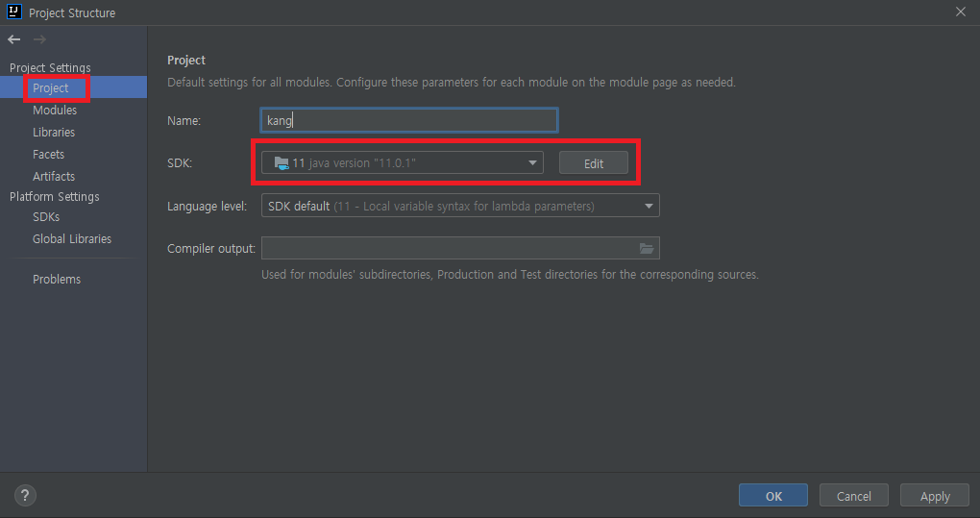Open the Problems section

57,280
